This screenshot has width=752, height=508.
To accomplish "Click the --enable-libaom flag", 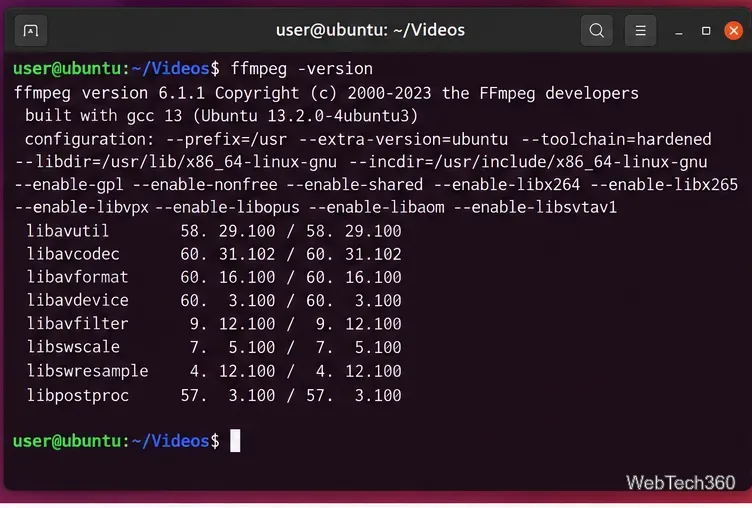I will 377,208.
